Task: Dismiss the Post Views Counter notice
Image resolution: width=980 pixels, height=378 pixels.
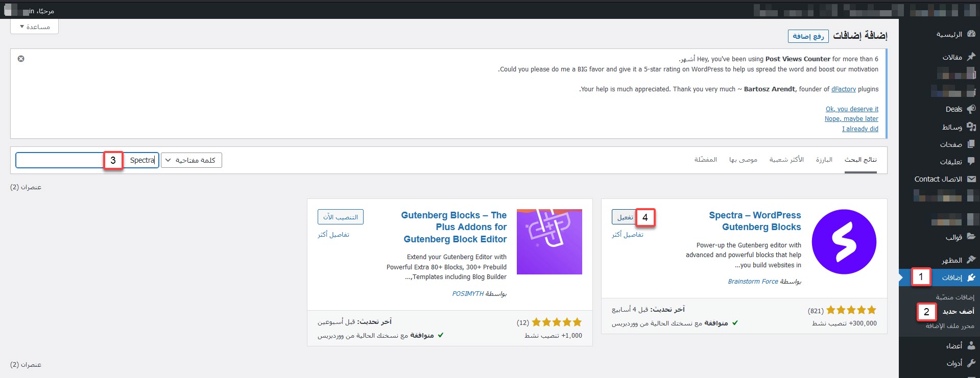Action: (x=21, y=59)
